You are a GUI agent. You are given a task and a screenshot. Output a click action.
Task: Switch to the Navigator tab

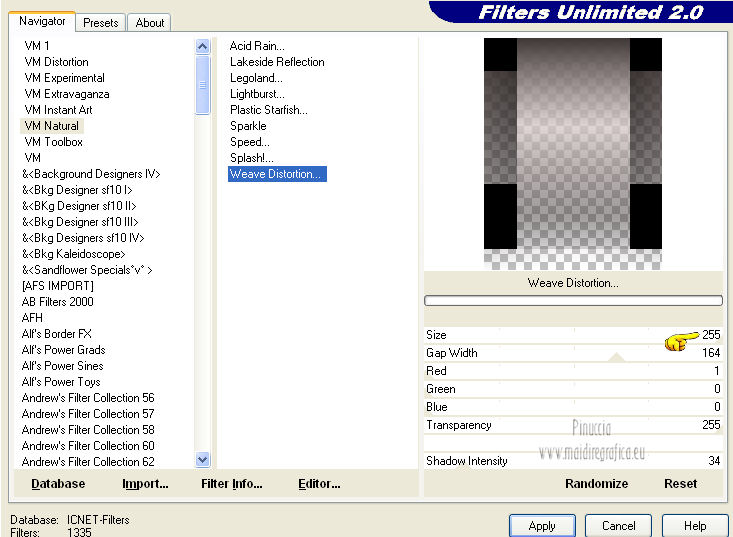click(42, 21)
